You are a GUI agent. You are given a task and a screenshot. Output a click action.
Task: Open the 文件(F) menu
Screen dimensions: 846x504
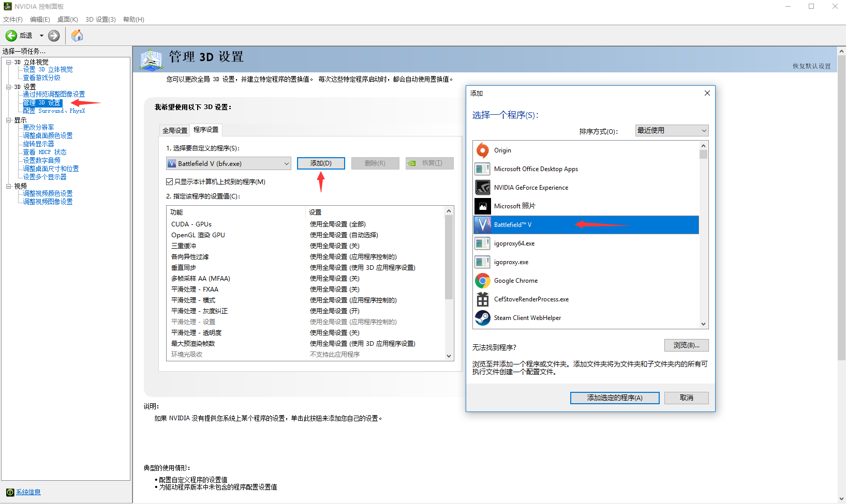[13, 20]
